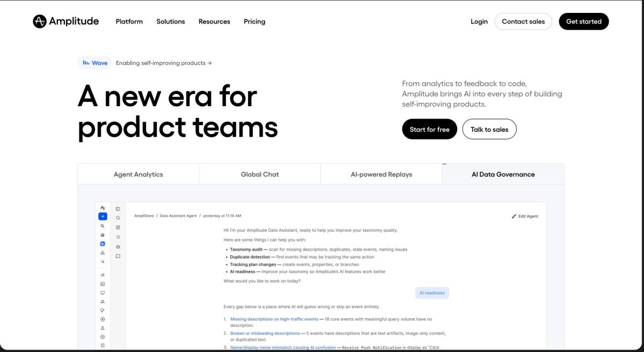644x352 pixels.
Task: Click the lightbulb sparkle icon in sidebar
Action: tap(103, 311)
